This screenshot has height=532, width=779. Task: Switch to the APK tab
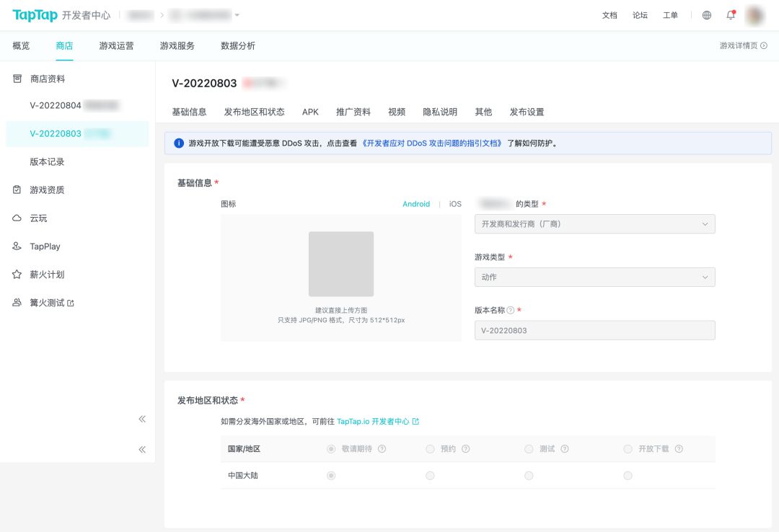pos(310,112)
